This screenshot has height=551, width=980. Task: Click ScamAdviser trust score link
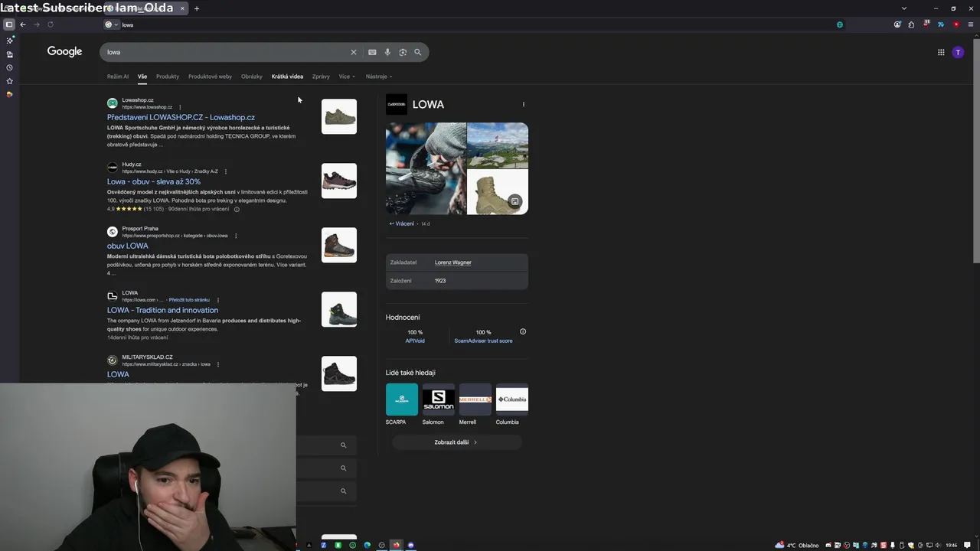point(483,341)
